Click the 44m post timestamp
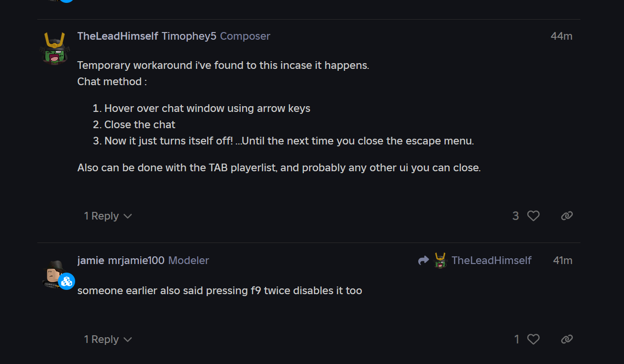The image size is (624, 364). [x=561, y=36]
